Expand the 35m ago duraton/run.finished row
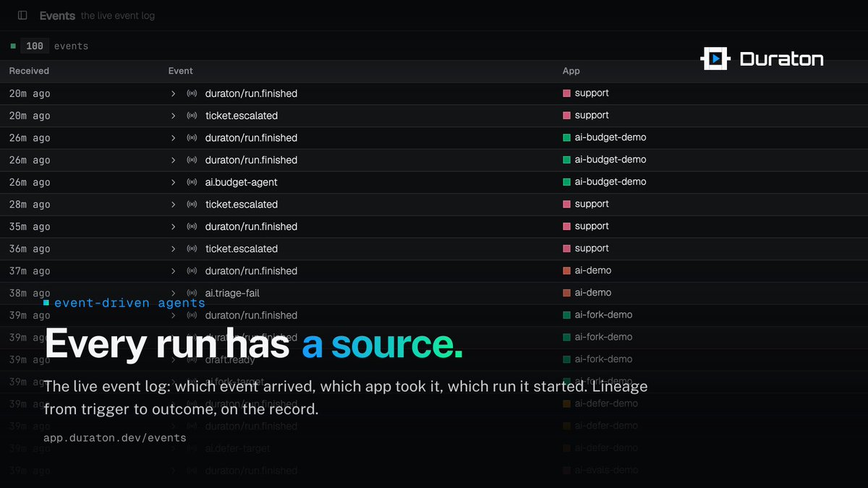 point(174,226)
